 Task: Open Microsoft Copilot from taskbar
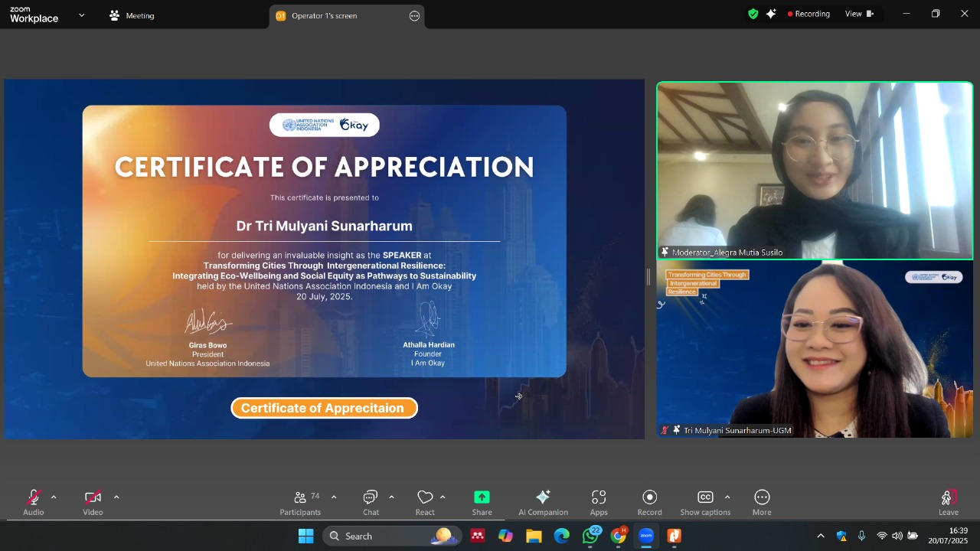[x=505, y=536]
